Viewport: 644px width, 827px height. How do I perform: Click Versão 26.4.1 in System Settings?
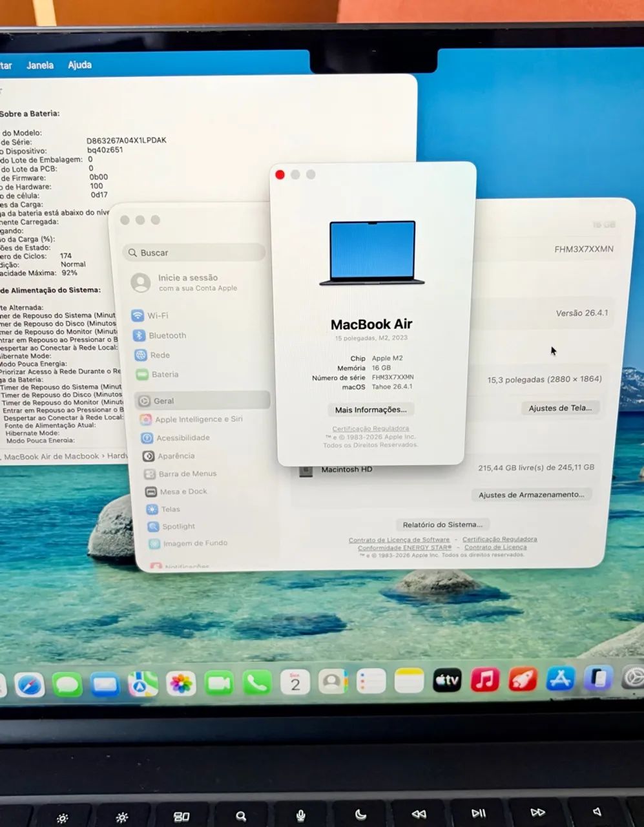click(x=582, y=313)
